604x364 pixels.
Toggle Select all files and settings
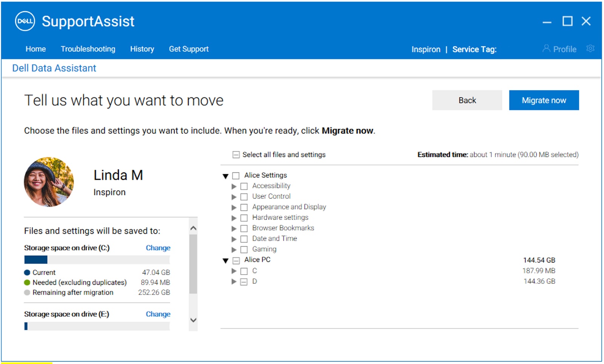click(x=236, y=155)
